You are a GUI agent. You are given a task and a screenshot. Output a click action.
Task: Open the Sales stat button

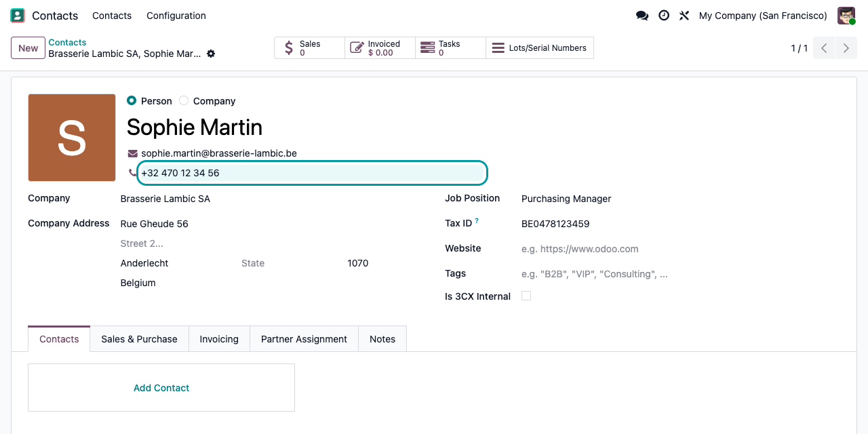pyautogui.click(x=310, y=48)
